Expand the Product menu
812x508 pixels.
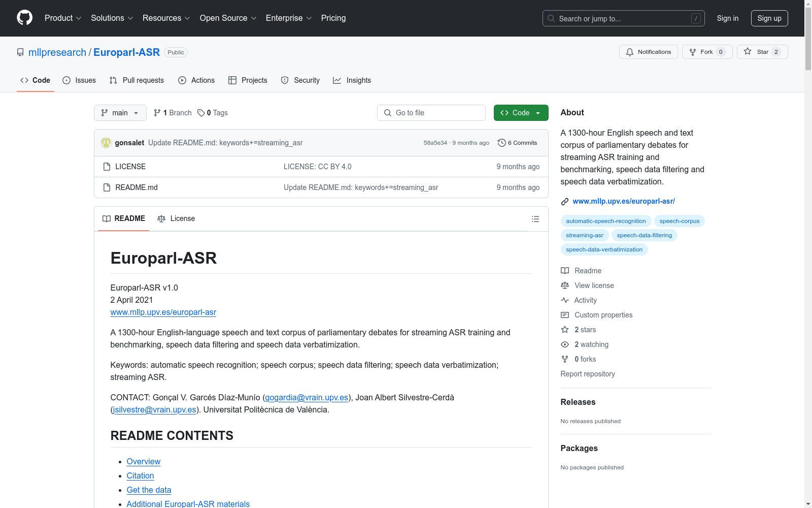63,18
